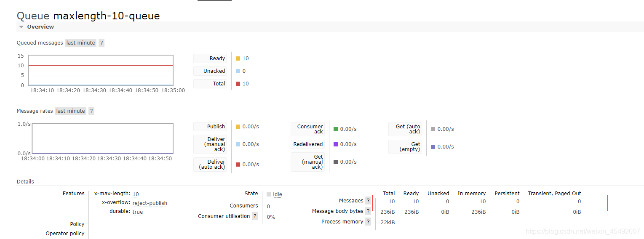
Task: Click the durable 'true' value
Action: coord(137,212)
